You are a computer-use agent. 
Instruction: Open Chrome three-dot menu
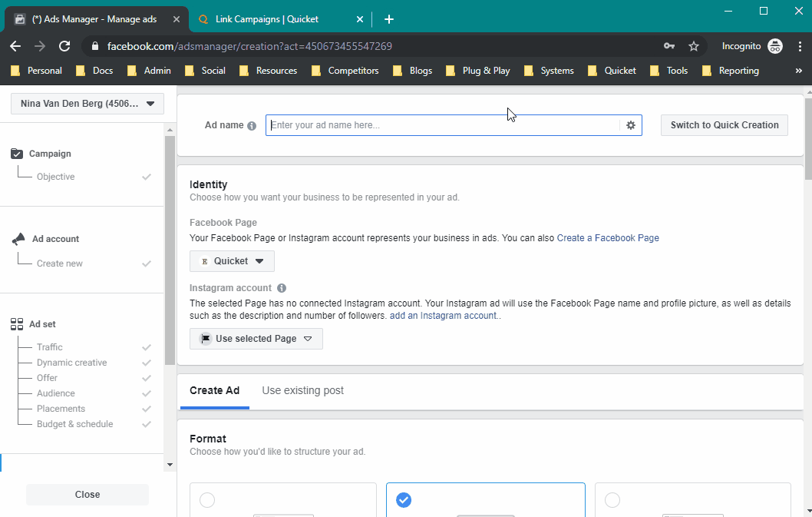(800, 46)
